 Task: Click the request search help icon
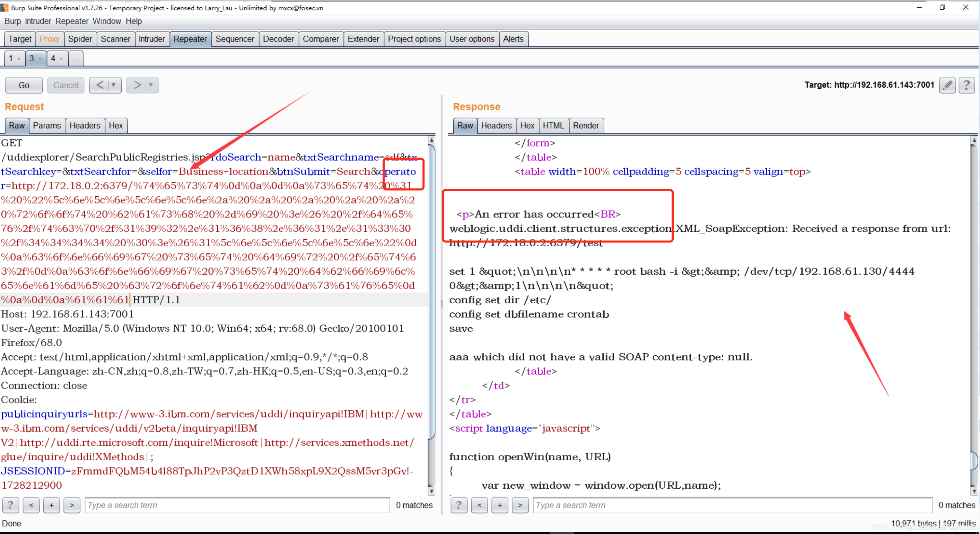[x=11, y=505]
